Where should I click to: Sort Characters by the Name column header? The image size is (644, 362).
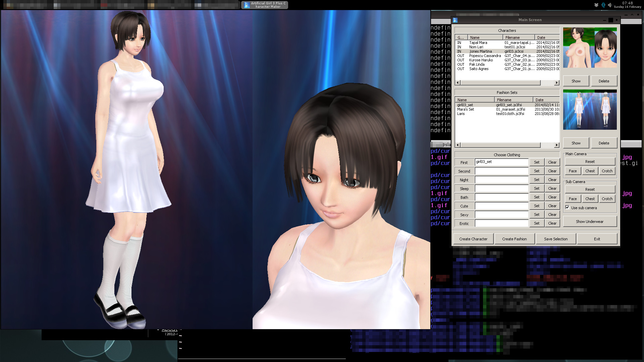tap(485, 38)
